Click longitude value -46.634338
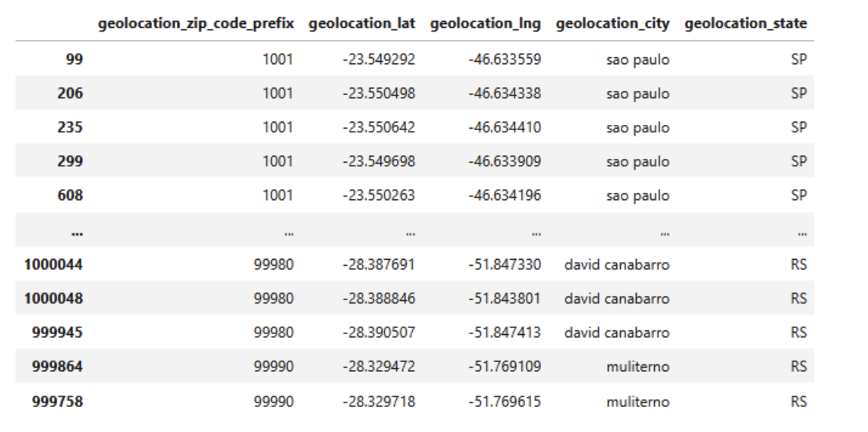Image resolution: width=868 pixels, height=432 pixels. 505,93
